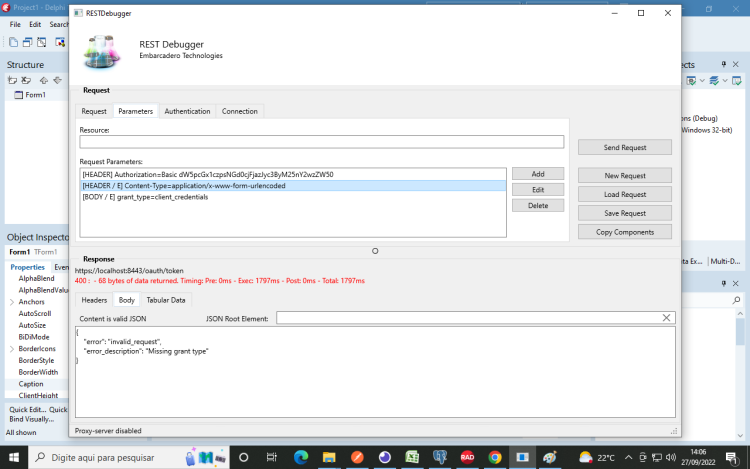Image resolution: width=750 pixels, height=469 pixels.
Task: Click the Quick Edit link in Object Inspector
Action: tap(28, 410)
